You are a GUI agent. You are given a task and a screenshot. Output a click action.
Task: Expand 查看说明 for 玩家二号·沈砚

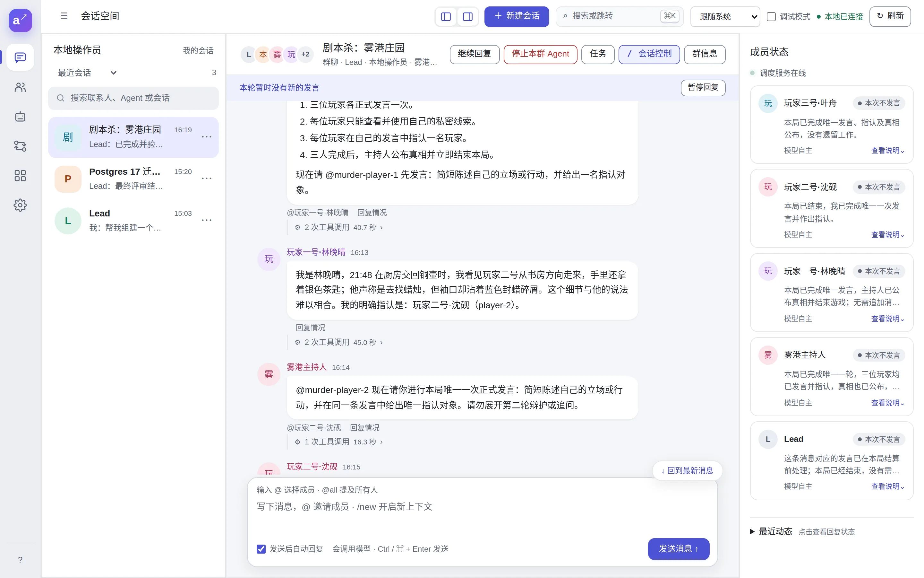coord(887,235)
